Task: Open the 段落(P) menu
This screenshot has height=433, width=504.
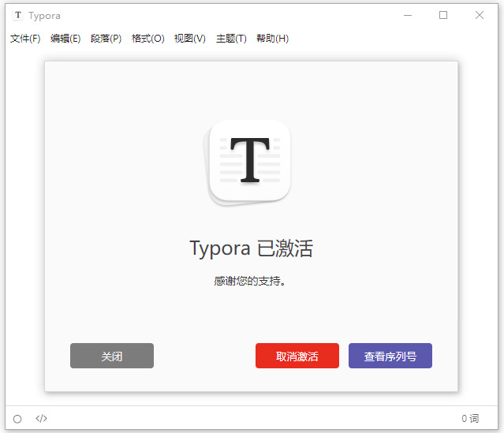Action: pyautogui.click(x=106, y=39)
